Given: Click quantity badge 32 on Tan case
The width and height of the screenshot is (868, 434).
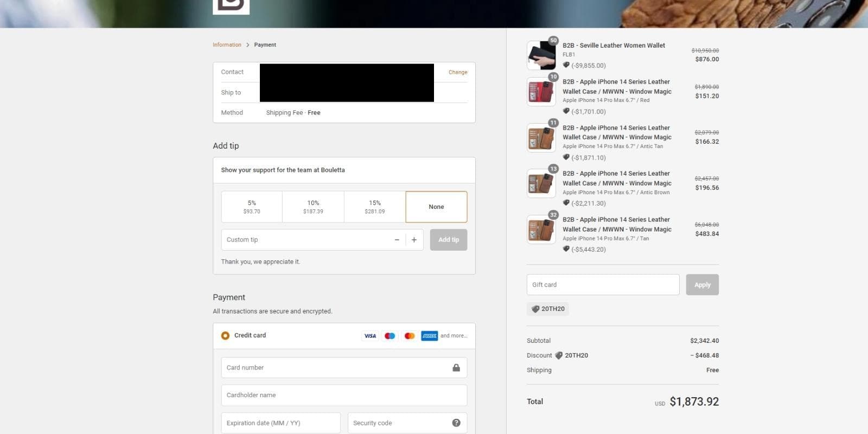Looking at the screenshot, I should coord(553,215).
